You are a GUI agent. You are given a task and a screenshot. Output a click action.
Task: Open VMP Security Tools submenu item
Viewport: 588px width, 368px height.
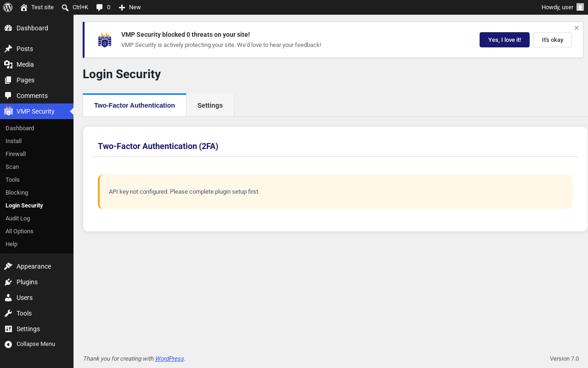coord(12,180)
